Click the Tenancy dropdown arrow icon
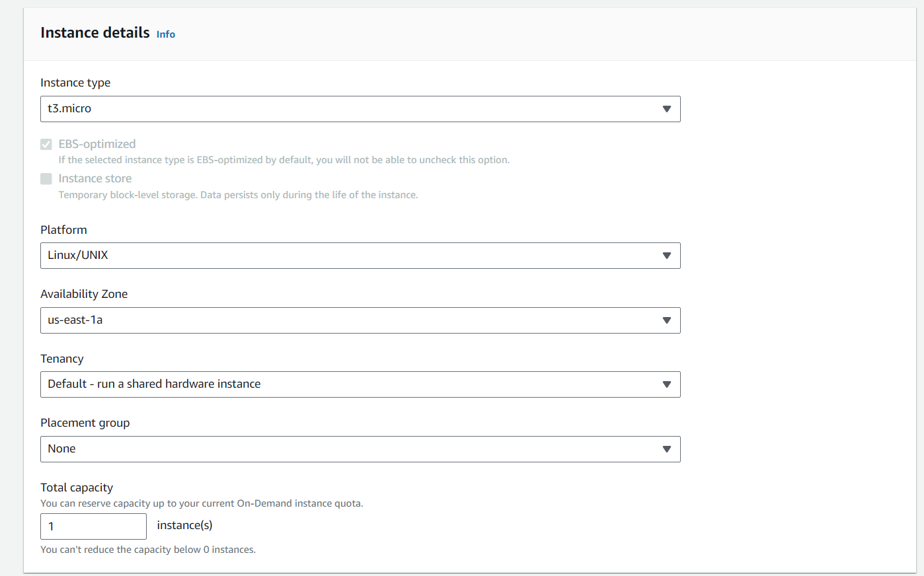This screenshot has width=924, height=576. 666,384
